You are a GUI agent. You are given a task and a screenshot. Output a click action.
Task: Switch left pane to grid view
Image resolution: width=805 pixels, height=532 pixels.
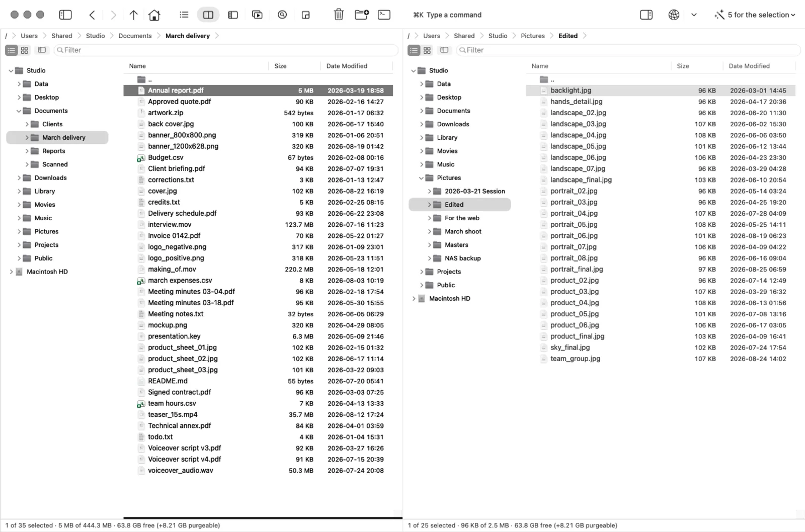click(25, 50)
